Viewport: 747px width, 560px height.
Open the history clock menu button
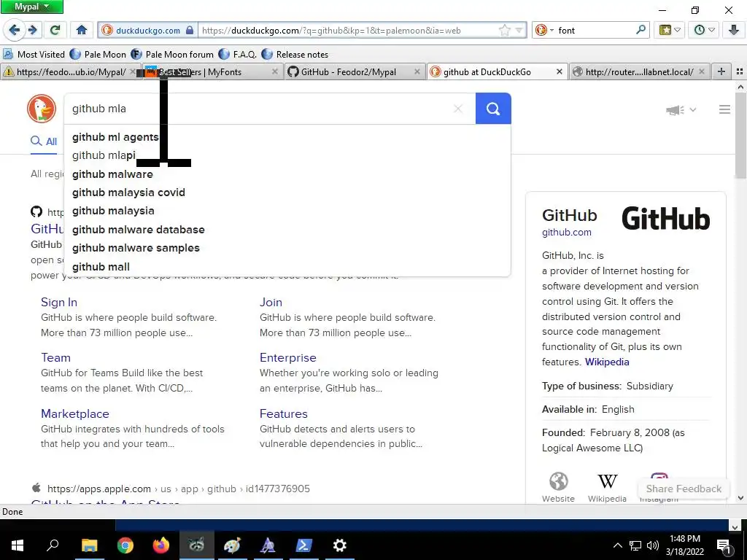pos(704,30)
